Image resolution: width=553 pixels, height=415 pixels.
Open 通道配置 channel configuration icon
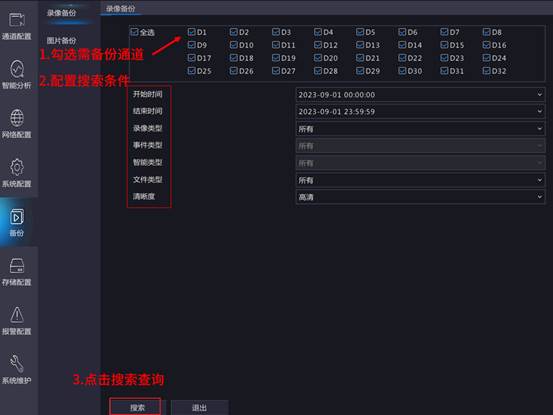(x=17, y=20)
